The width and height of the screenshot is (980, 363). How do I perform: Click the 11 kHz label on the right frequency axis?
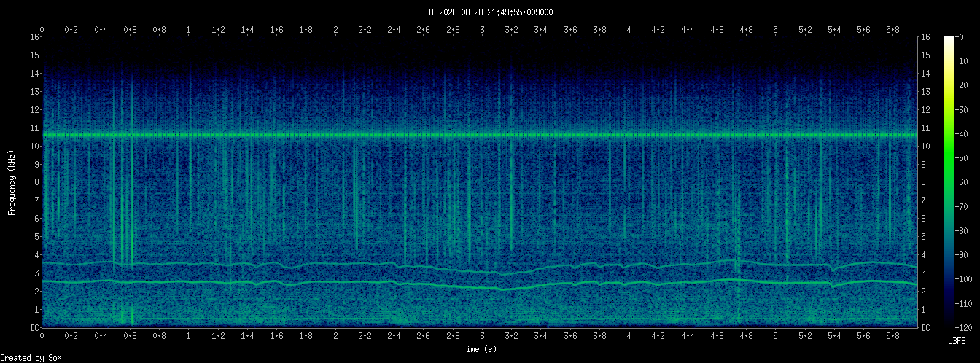(926, 128)
